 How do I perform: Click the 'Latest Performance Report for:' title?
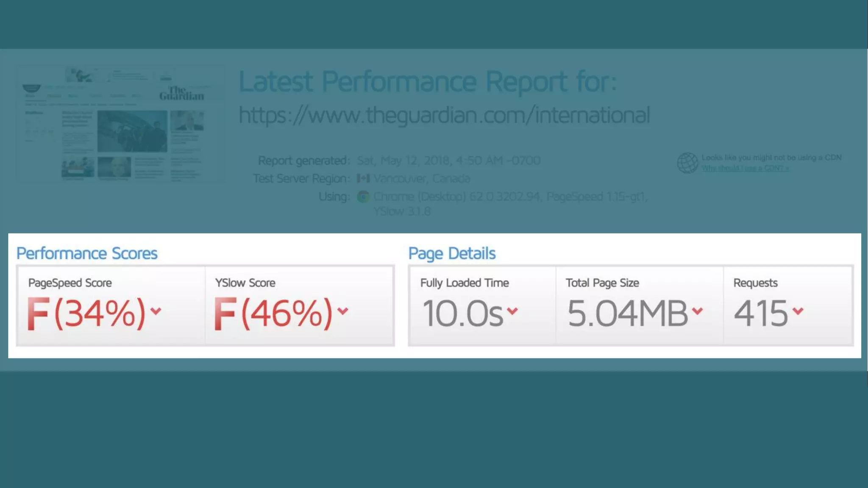427,81
